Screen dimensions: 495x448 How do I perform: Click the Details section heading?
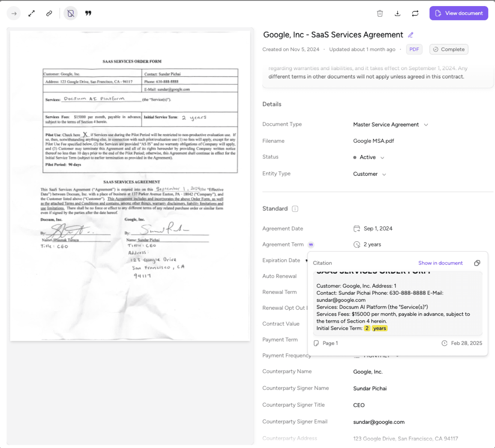272,104
